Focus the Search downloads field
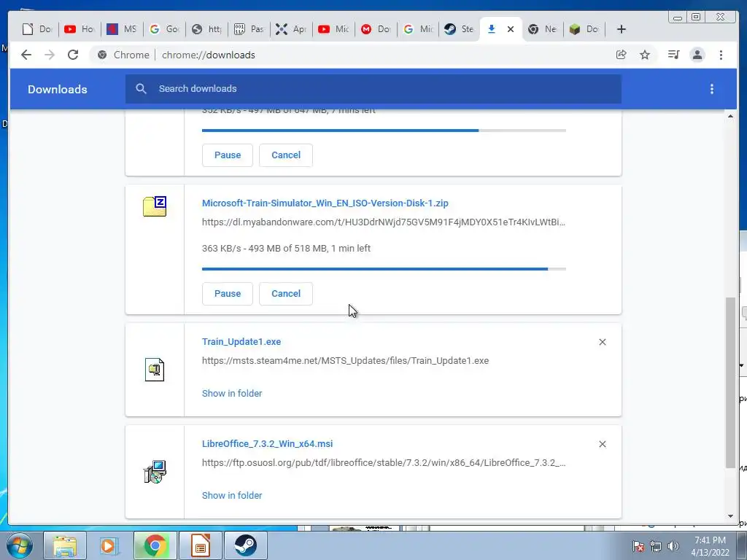The width and height of the screenshot is (747, 560). pos(373,88)
